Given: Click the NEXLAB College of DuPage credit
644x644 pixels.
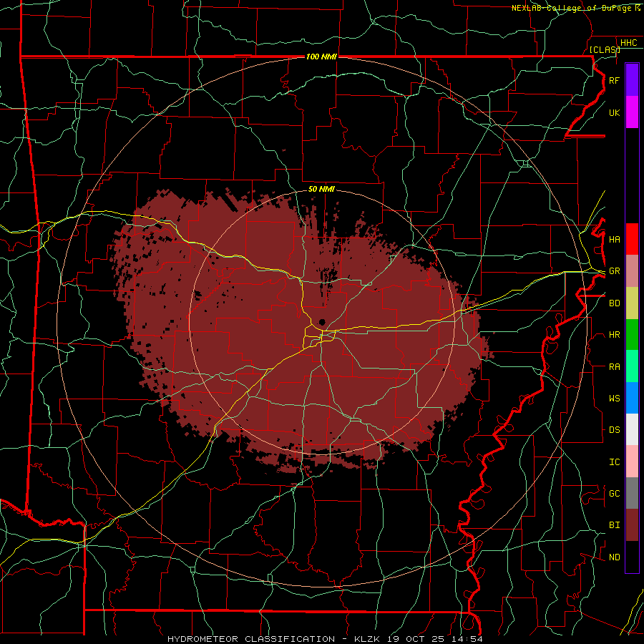Looking at the screenshot, I should pos(576,8).
